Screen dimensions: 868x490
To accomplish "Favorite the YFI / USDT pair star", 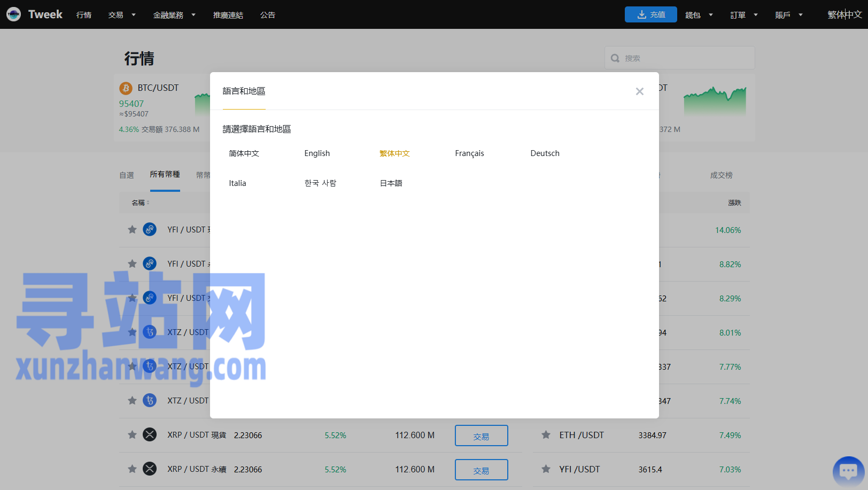I will 132,229.
